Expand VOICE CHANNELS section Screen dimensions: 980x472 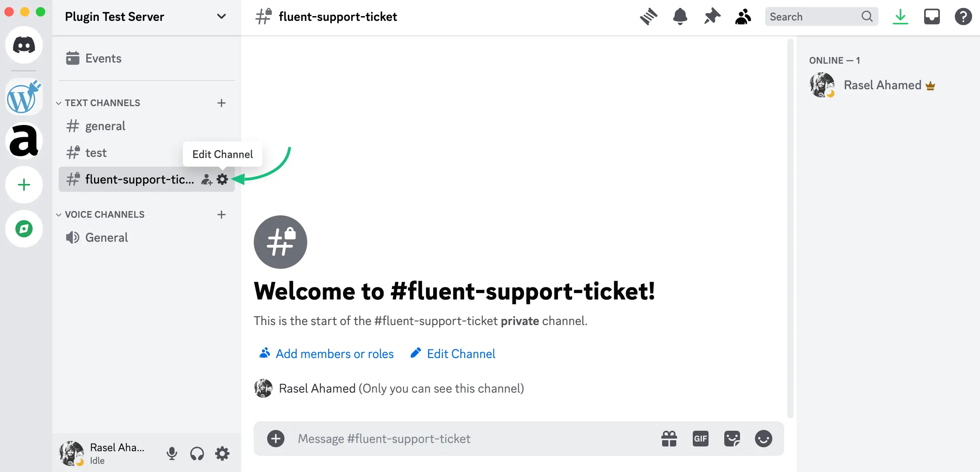(58, 214)
